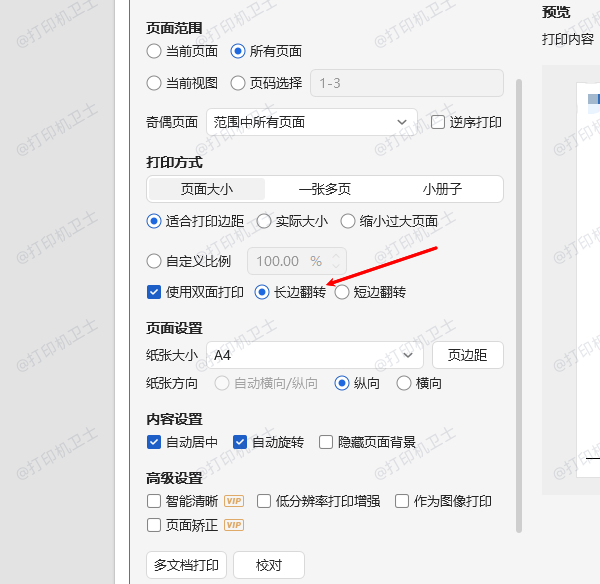Switch to the 一张多页 tab
The width and height of the screenshot is (600, 584).
tap(325, 189)
